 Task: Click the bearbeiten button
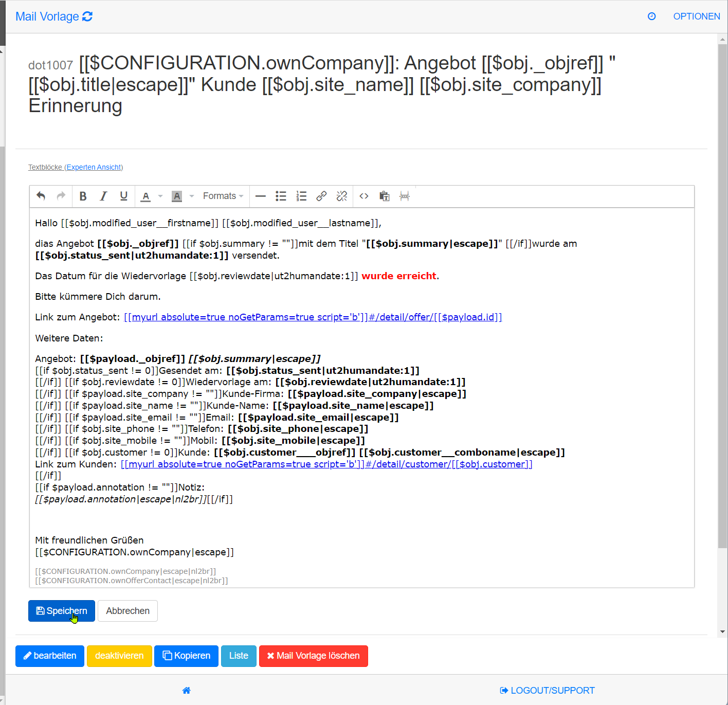click(50, 656)
